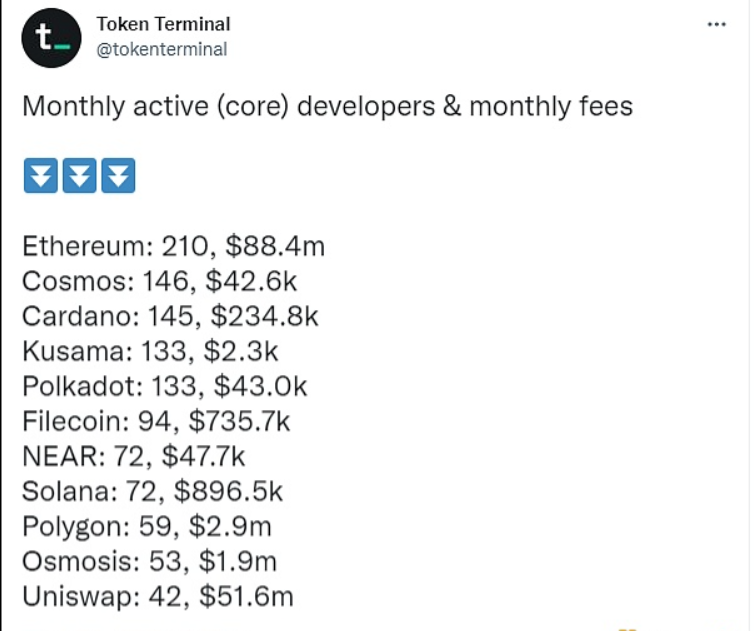Viewport: 754px width, 631px height.
Task: Select the NEAR: 72, $47.7k line
Action: point(133,456)
